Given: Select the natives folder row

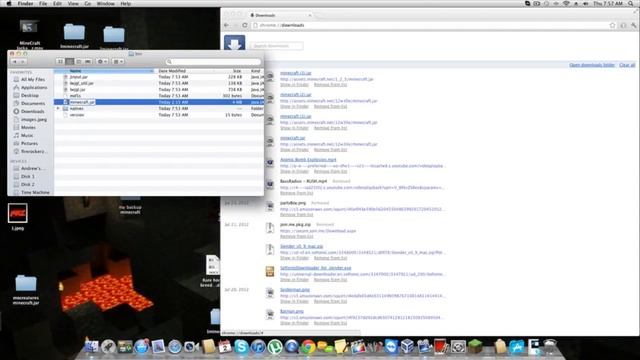Looking at the screenshot, I should pyautogui.click(x=159, y=109).
